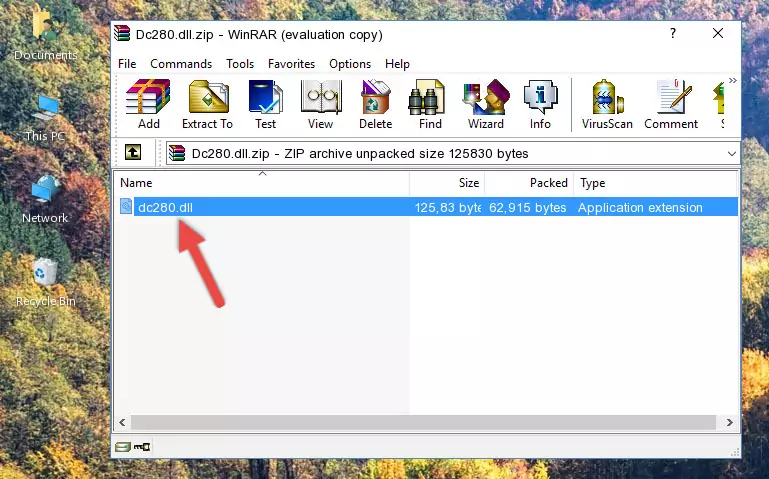Click the question mark help button in the title bar
Image resolution: width=769 pixels, height=479 pixels.
[x=673, y=33]
